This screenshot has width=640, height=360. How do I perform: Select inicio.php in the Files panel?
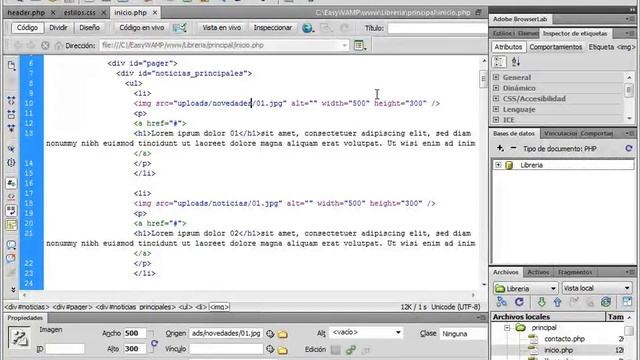[x=558, y=350]
